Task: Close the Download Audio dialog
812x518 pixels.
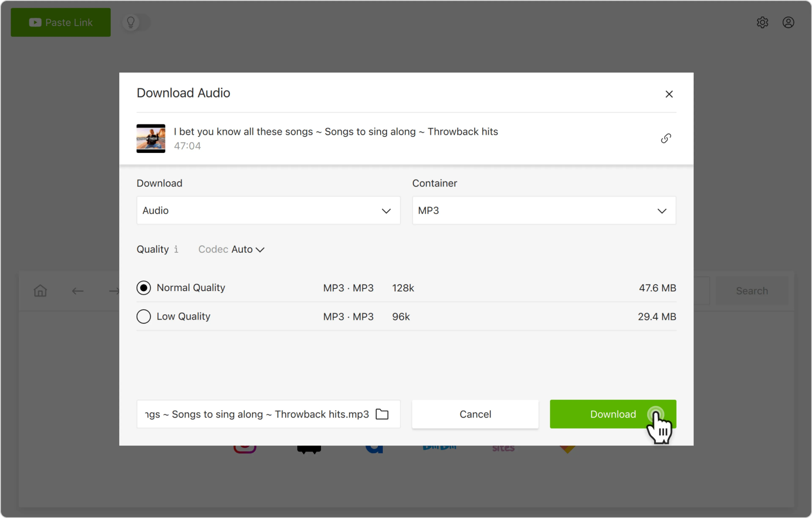Action: (x=669, y=94)
